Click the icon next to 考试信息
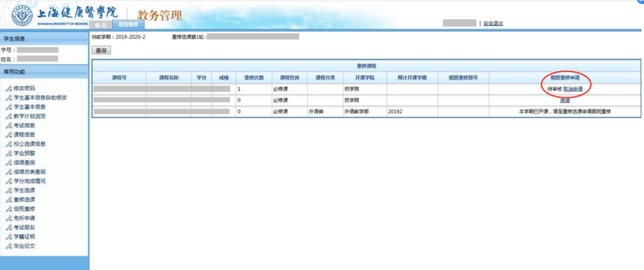 coord(9,126)
